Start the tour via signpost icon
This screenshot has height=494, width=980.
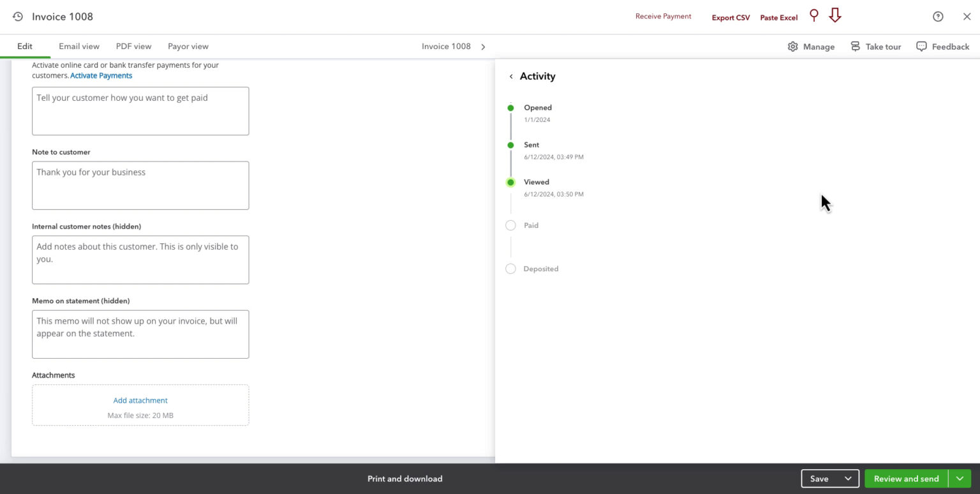click(x=855, y=47)
